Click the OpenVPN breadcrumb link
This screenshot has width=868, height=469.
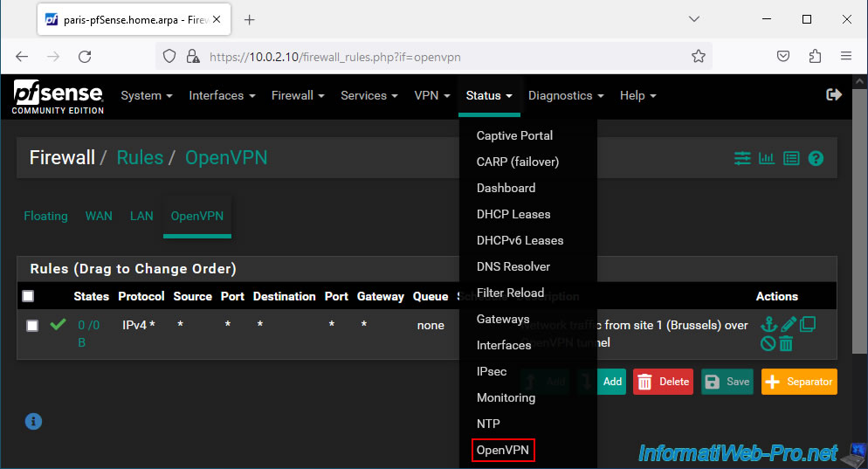(x=226, y=158)
